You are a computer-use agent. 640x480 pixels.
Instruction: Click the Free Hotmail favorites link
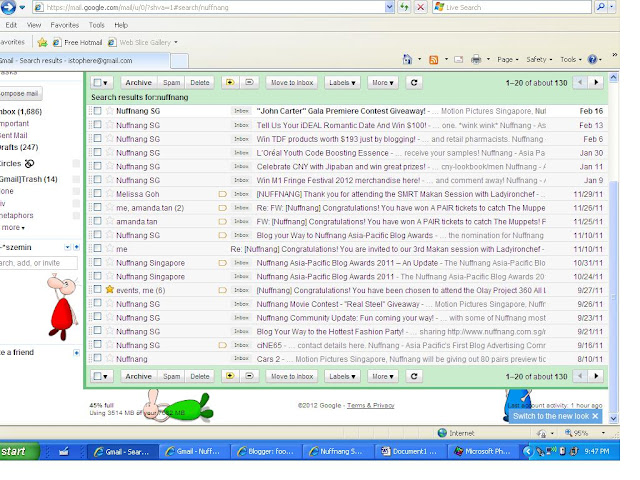[78, 42]
